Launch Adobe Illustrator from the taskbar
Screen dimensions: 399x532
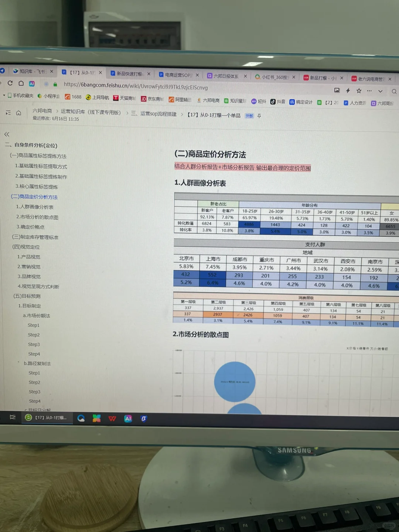click(128, 418)
